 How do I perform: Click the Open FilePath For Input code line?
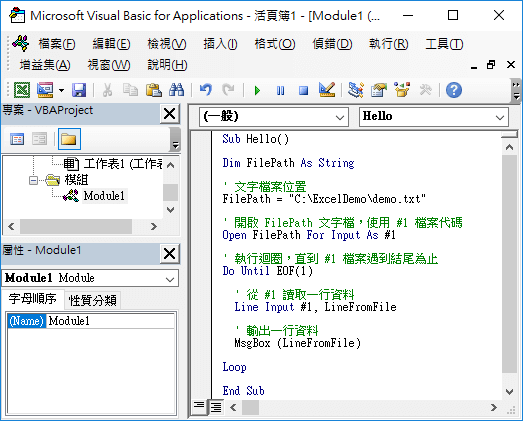point(309,235)
